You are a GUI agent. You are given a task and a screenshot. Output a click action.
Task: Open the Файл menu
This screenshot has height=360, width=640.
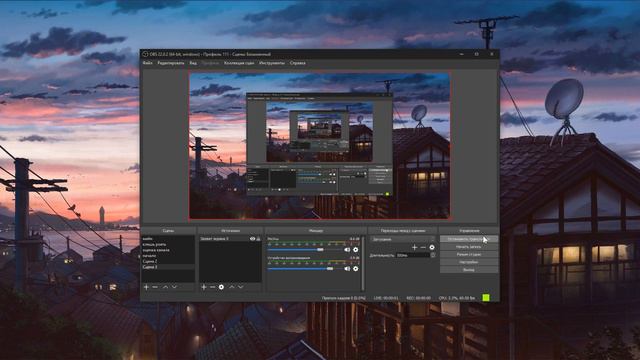tap(147, 63)
